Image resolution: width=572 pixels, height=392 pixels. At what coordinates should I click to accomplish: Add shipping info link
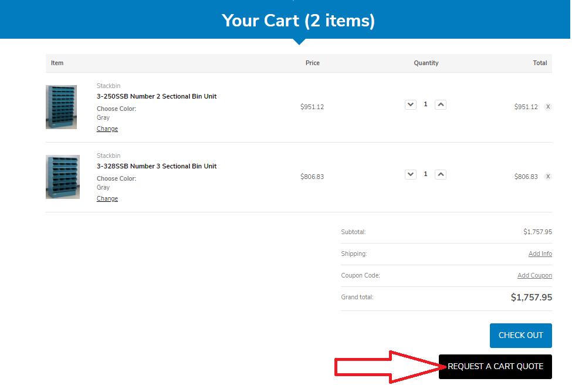[x=540, y=254]
